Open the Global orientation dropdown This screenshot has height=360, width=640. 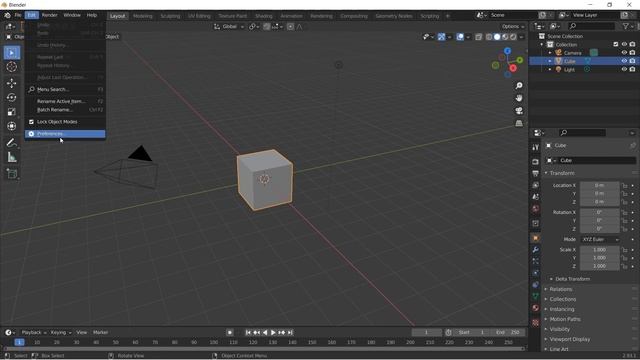[229, 27]
